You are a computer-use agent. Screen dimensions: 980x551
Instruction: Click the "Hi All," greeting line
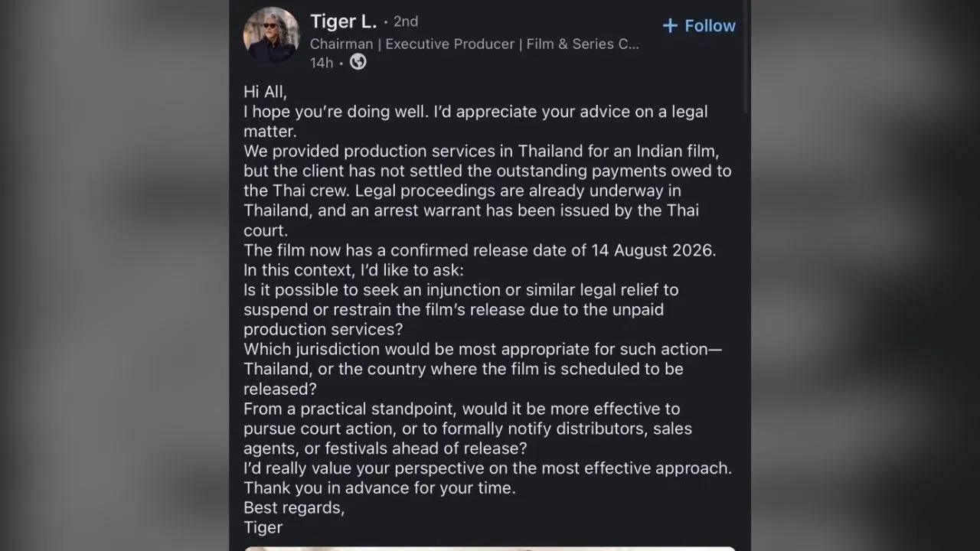coord(265,92)
